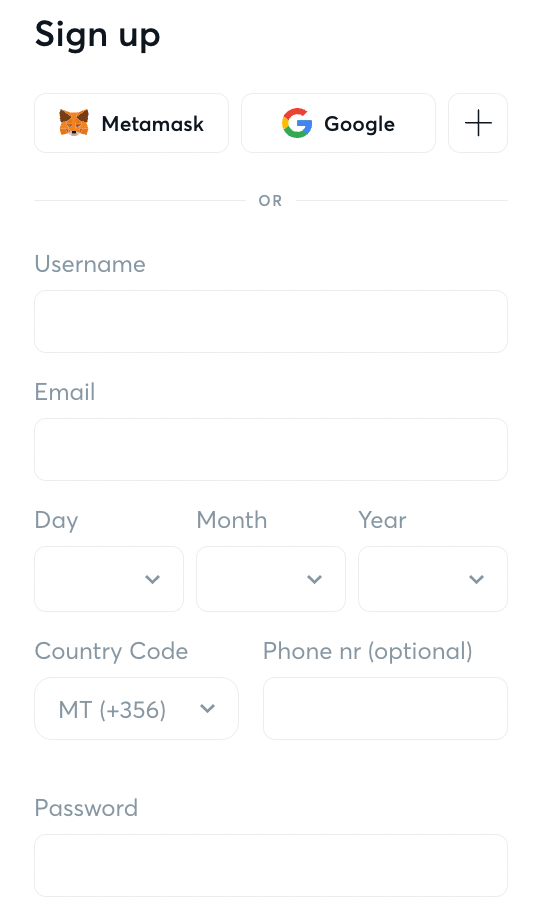Image resolution: width=544 pixels, height=900 pixels.
Task: Click the chevron arrow in the Day selector
Action: point(153,579)
